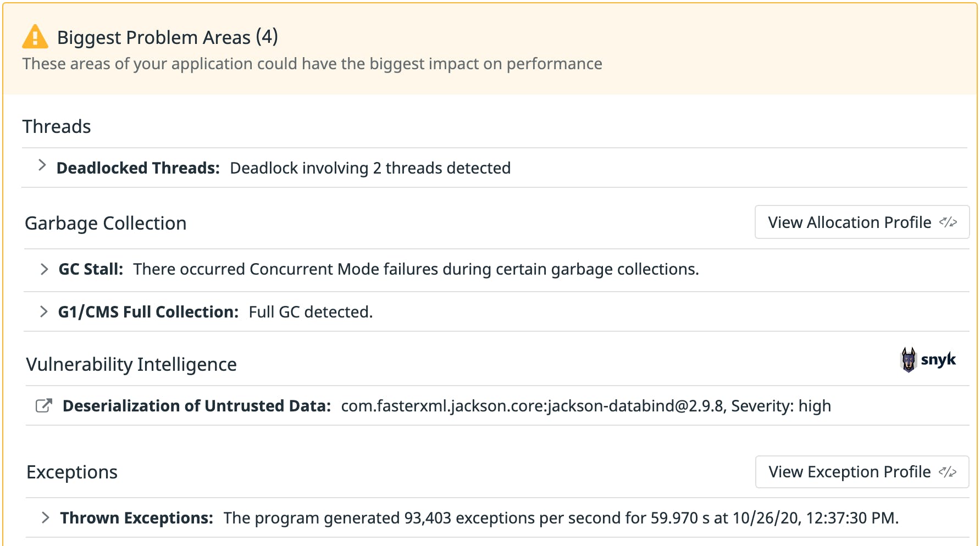This screenshot has width=980, height=546.
Task: Expand the GC Stall problem details
Action: [43, 269]
